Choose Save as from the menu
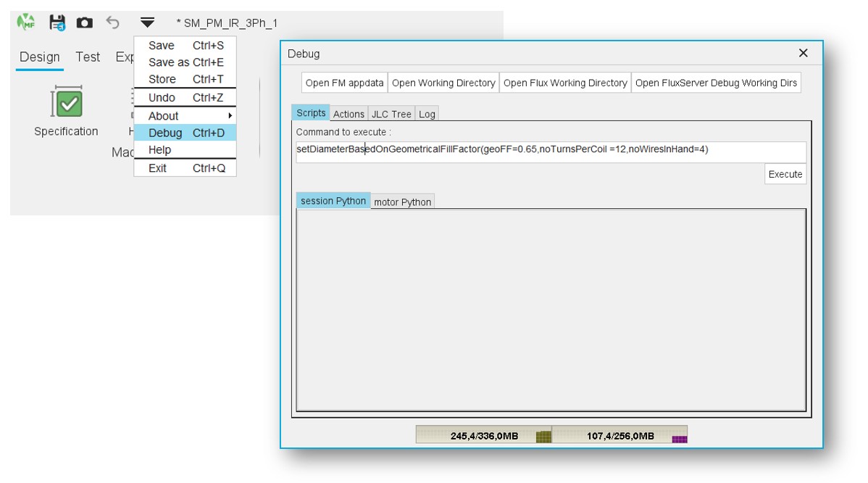Viewport: 868px width, 483px height. 185,62
